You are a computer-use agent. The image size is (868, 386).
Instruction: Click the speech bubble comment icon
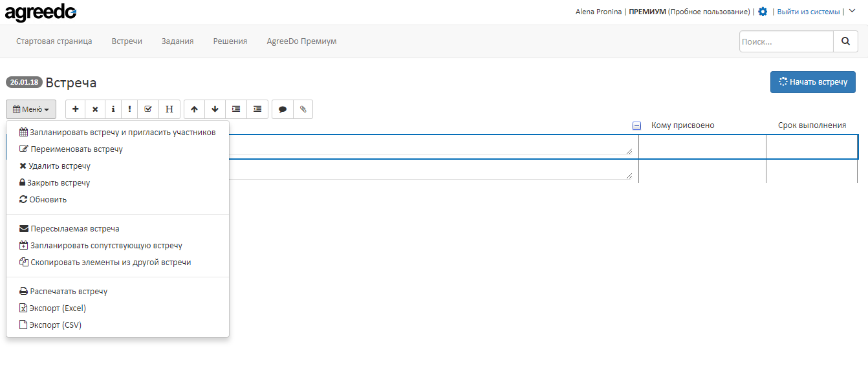coord(283,109)
